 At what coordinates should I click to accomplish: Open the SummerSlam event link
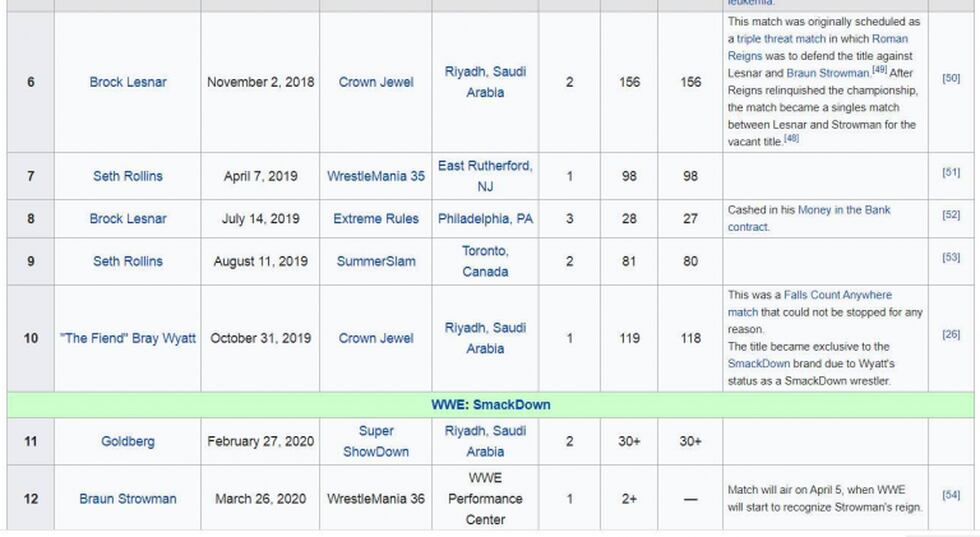[375, 262]
